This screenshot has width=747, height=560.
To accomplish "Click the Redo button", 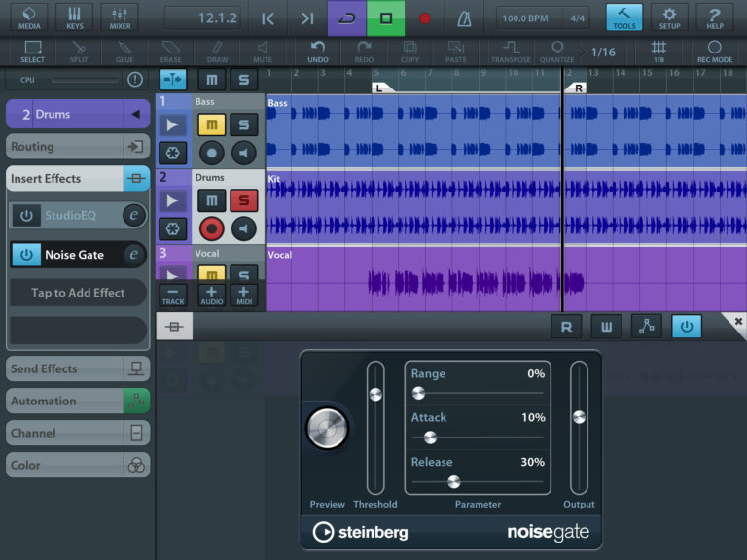I will pos(364,52).
